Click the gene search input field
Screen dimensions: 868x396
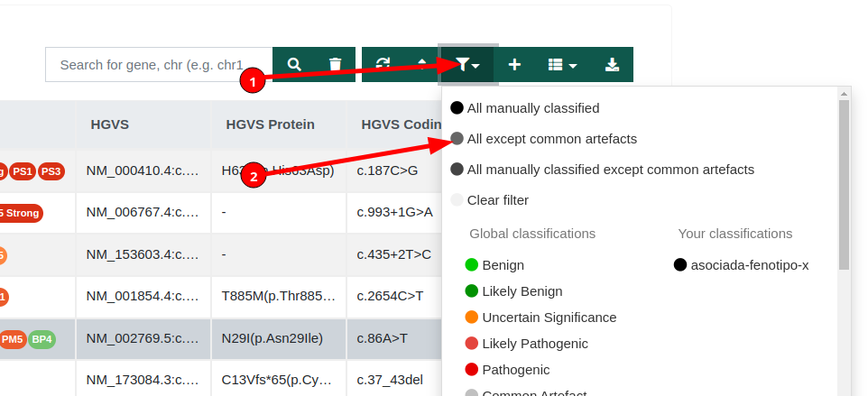tap(159, 65)
